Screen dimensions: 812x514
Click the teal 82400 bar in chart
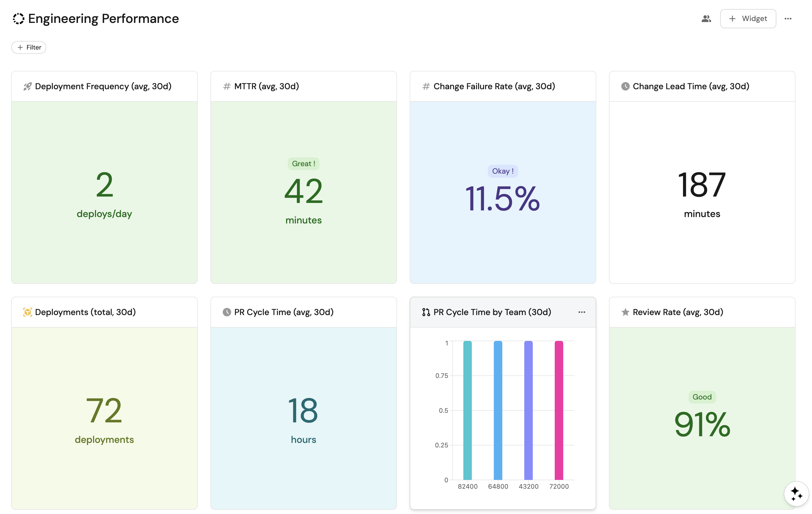tap(467, 410)
